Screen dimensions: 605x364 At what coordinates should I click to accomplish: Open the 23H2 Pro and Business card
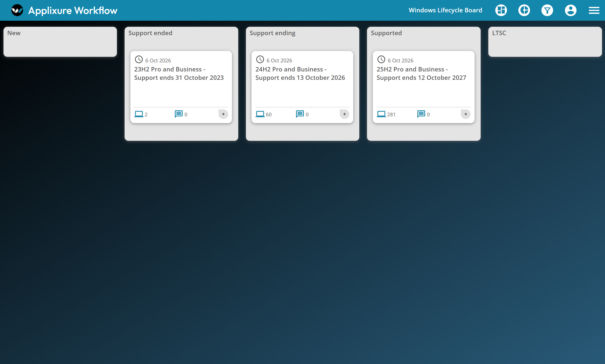pos(181,87)
